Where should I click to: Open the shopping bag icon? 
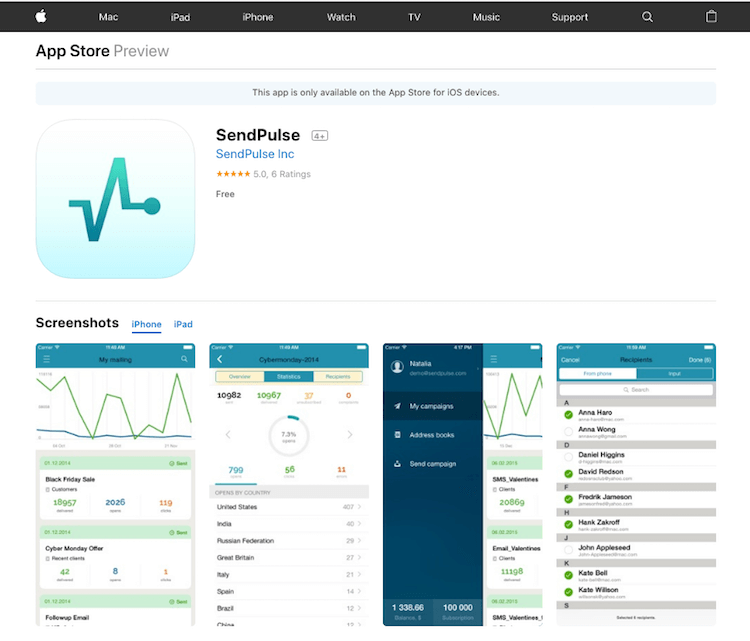(711, 16)
